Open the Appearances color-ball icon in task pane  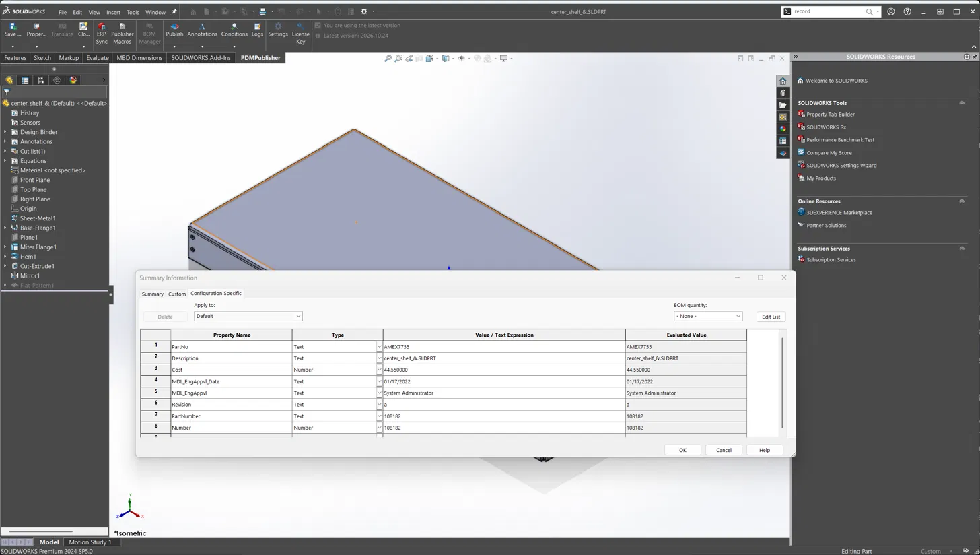[783, 129]
